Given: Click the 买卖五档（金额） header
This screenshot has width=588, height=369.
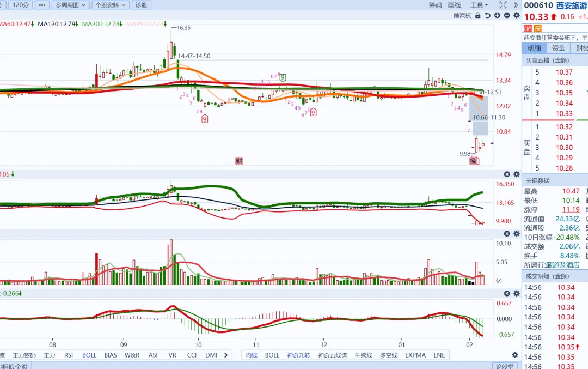Looking at the screenshot, I should (x=548, y=61).
